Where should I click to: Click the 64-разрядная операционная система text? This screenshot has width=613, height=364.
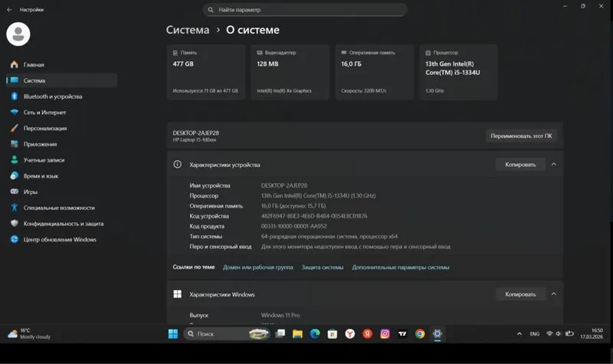329,237
